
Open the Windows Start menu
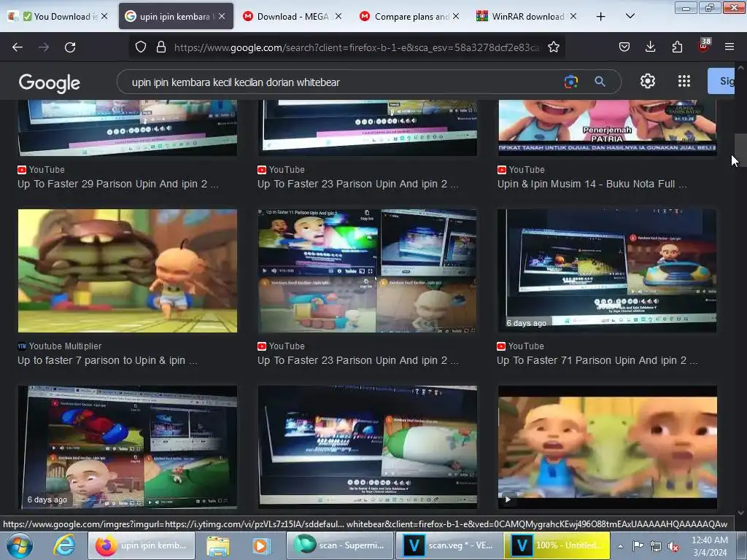coord(20,545)
